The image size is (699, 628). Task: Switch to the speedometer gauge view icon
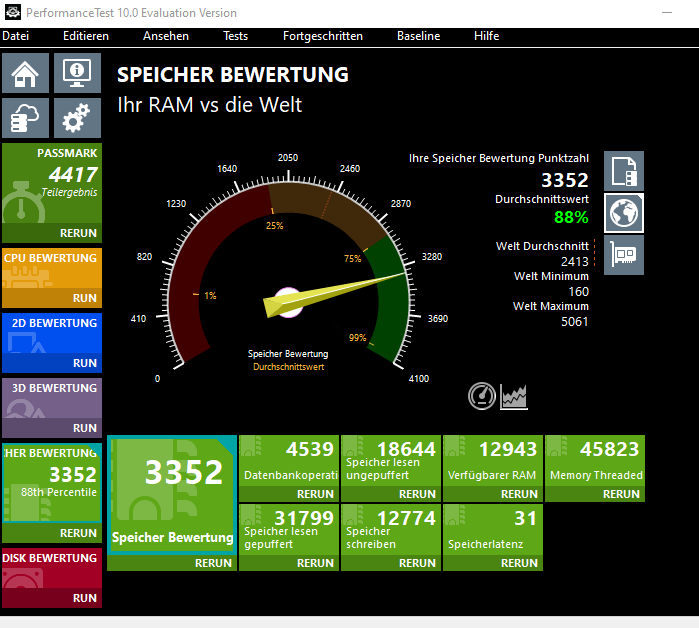coord(481,396)
